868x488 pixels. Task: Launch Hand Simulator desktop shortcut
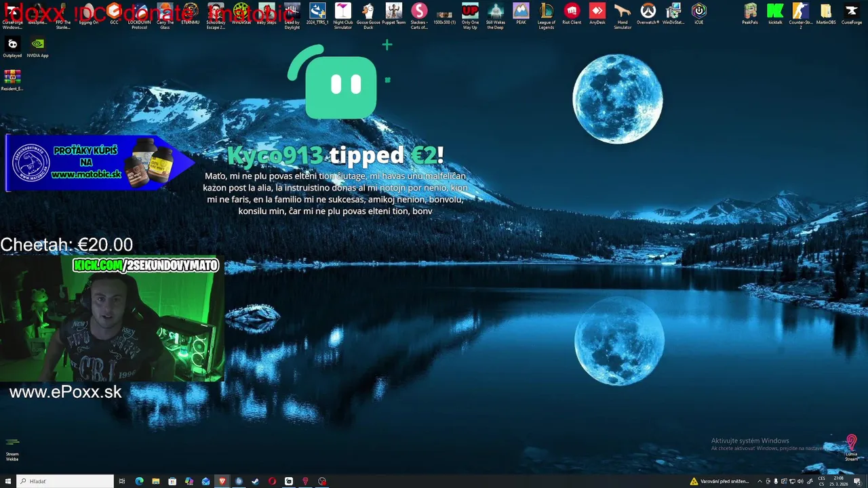coord(623,16)
